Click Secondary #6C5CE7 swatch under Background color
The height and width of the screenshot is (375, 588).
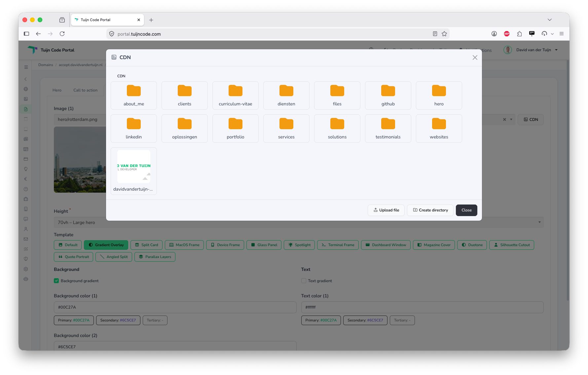[118, 320]
